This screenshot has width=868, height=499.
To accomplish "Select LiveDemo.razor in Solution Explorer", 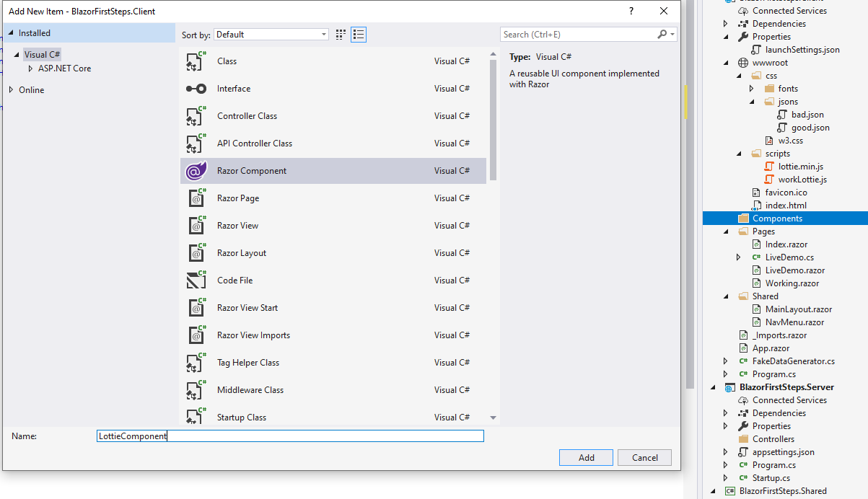I will pyautogui.click(x=795, y=270).
